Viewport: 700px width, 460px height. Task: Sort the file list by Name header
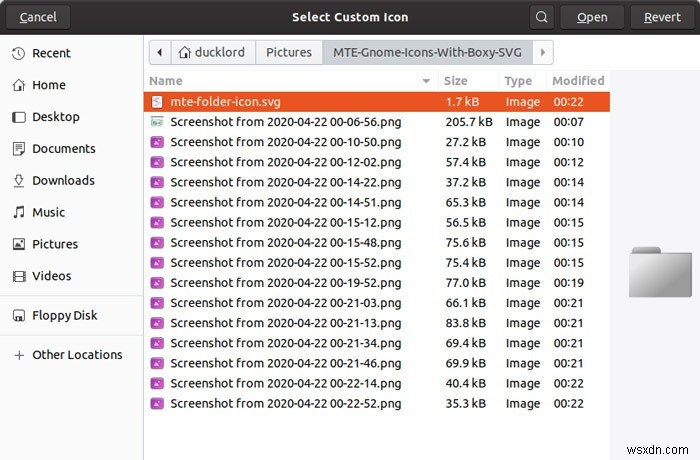[291, 81]
